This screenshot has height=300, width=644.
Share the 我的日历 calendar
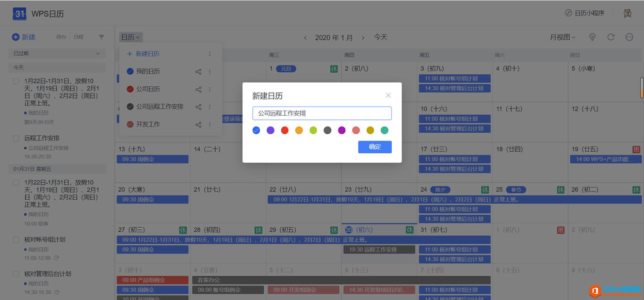(198, 72)
